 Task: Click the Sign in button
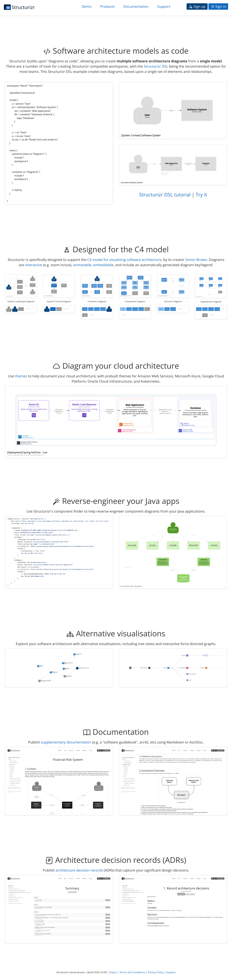(218, 6)
